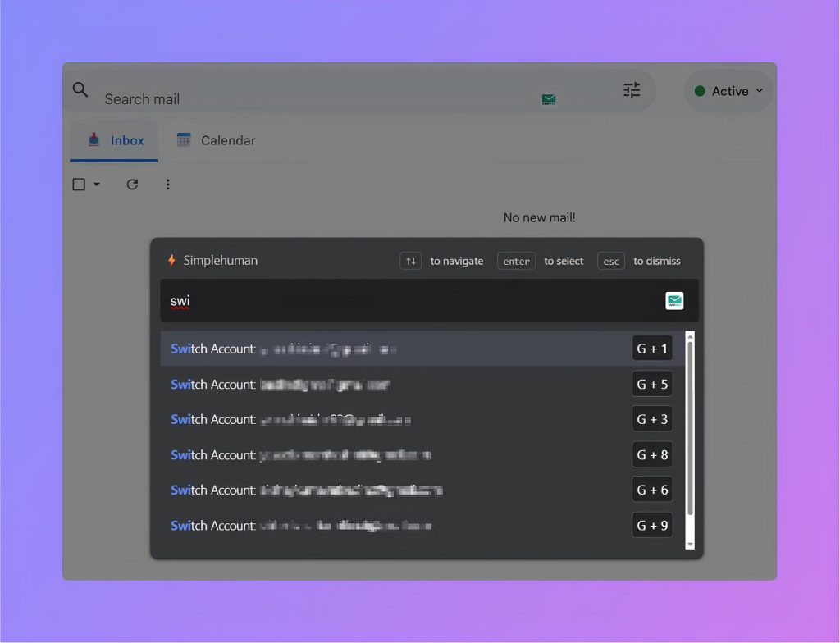Click the calendar icon beside the Calendar tab

point(184,139)
